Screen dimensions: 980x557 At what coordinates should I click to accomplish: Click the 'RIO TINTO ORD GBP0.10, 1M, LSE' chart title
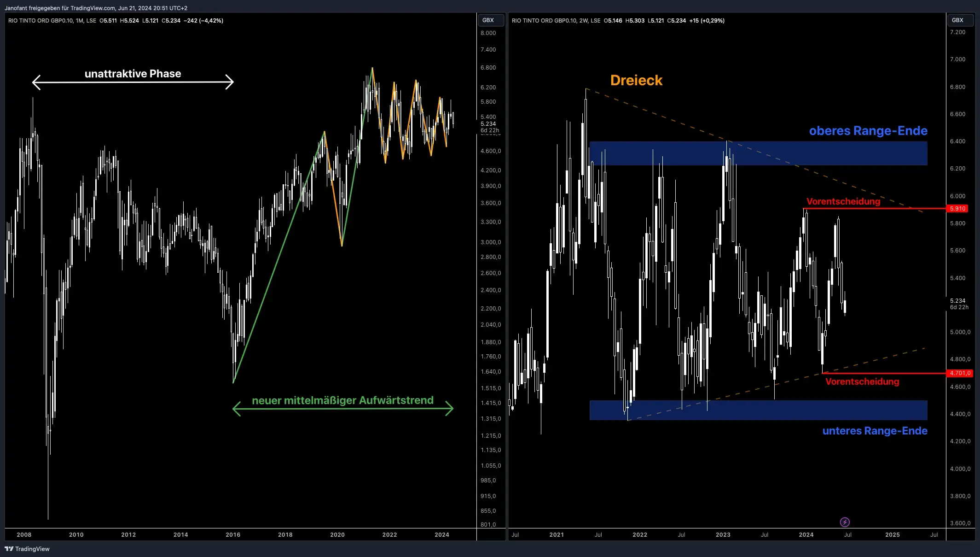52,21
